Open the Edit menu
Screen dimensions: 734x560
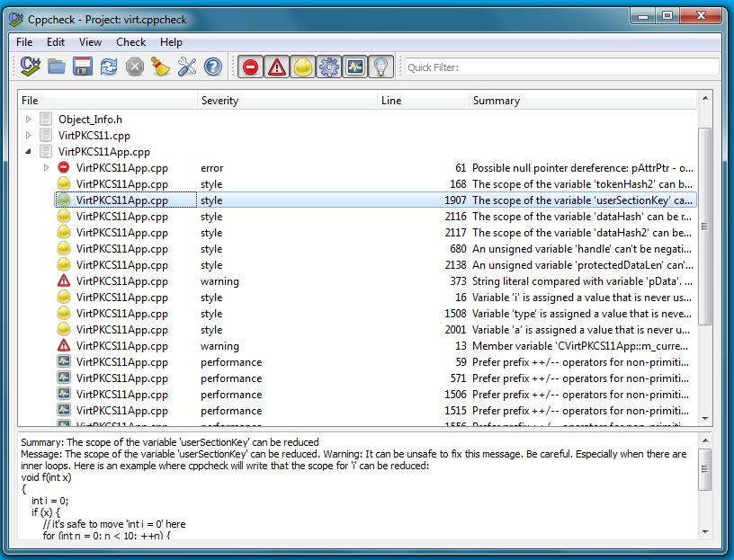click(x=56, y=42)
